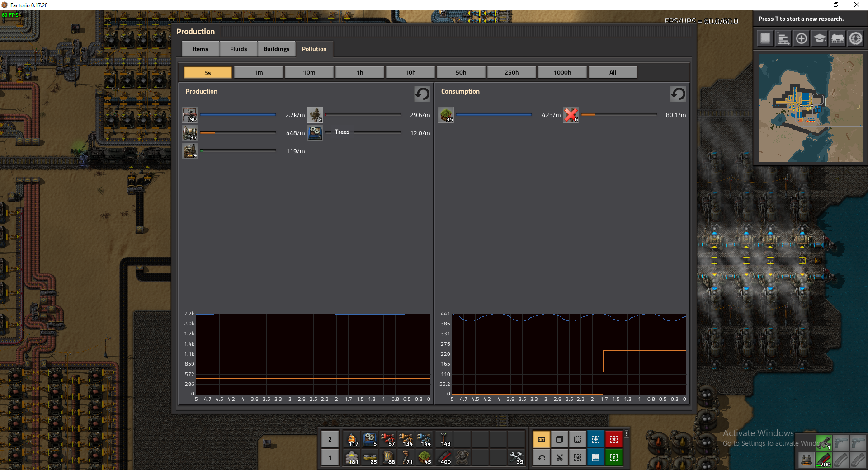Click the undo arrow shortcut button

point(542,457)
